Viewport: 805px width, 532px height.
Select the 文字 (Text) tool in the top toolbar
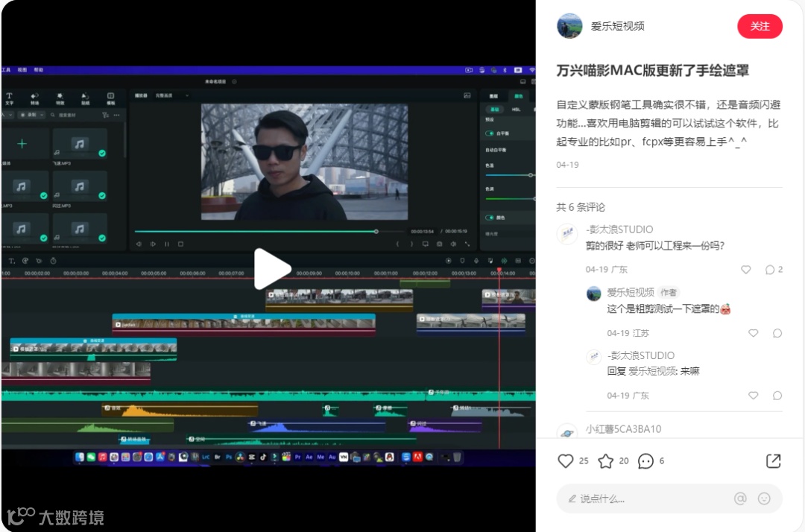pos(10,98)
